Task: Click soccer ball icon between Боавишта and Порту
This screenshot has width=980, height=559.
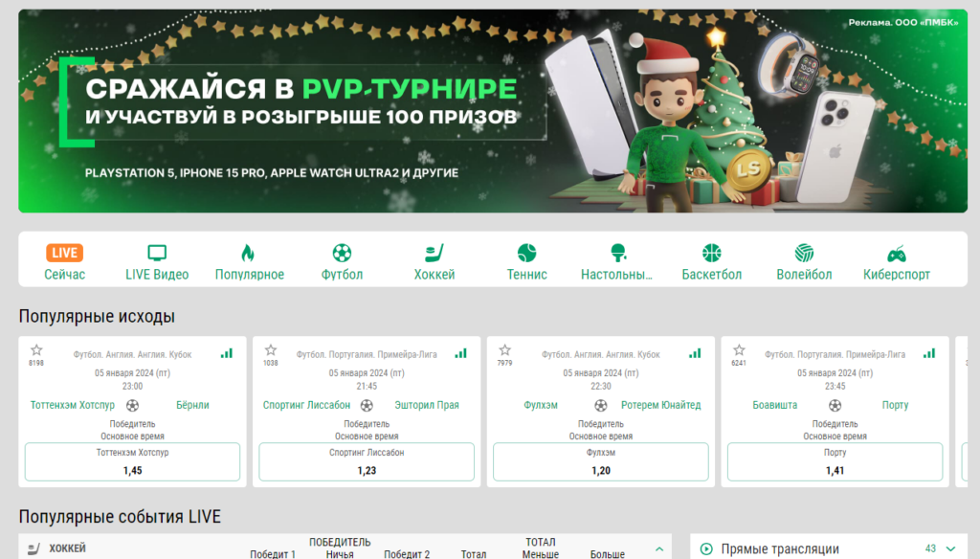Action: pyautogui.click(x=835, y=405)
